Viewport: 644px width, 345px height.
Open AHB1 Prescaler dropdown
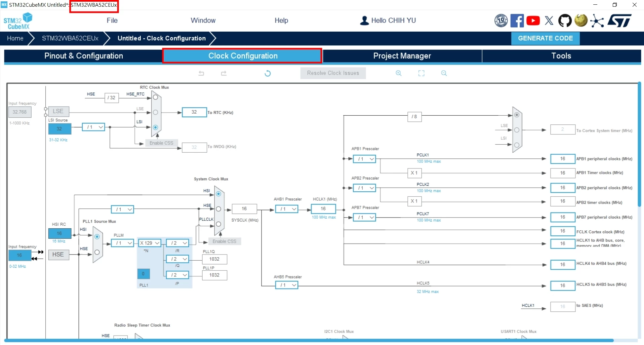pos(287,209)
